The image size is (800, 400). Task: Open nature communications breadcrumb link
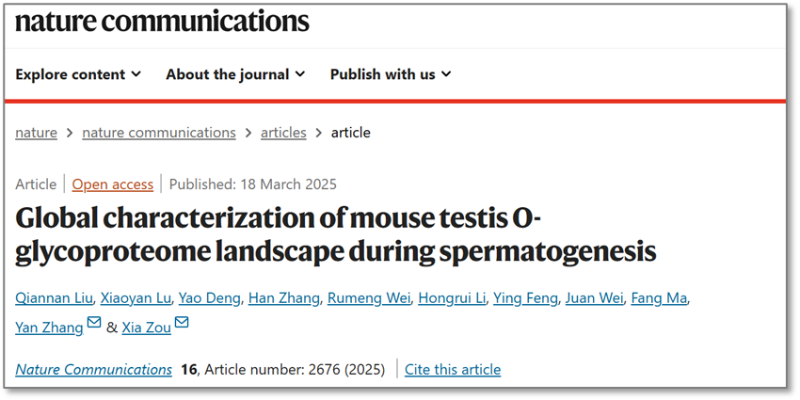tap(159, 133)
